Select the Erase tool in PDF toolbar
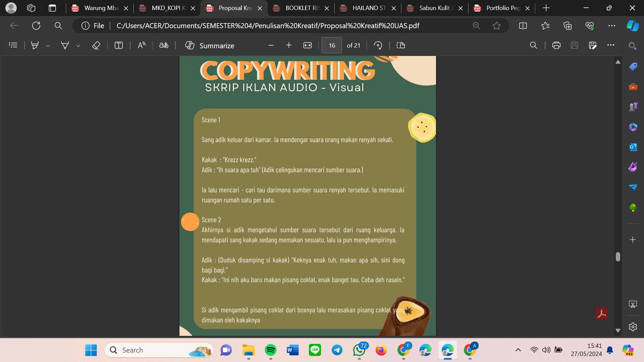644x362 pixels. coord(96,45)
